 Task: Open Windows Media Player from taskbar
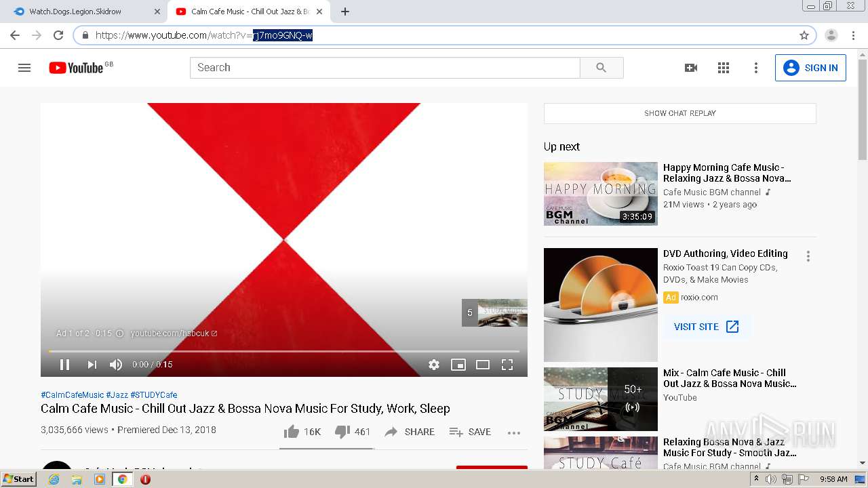100,479
